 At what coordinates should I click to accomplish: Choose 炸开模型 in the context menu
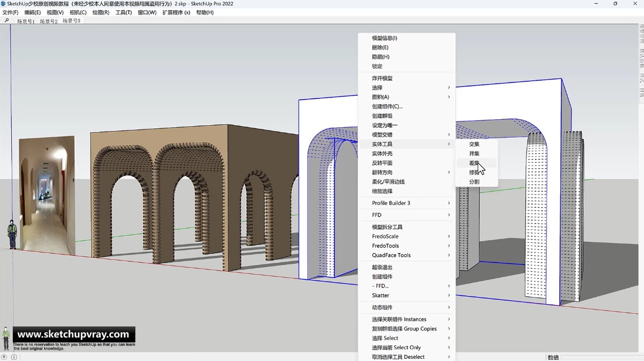[406, 78]
